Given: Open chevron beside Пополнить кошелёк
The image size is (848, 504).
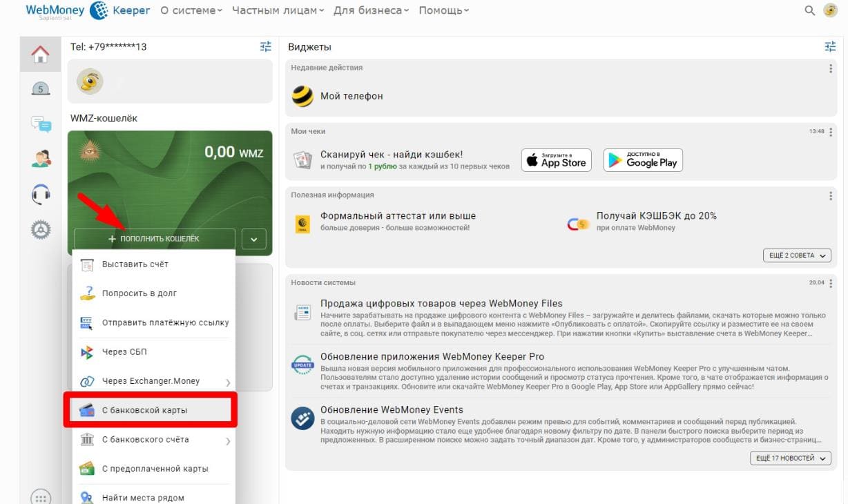Looking at the screenshot, I should 253,238.
